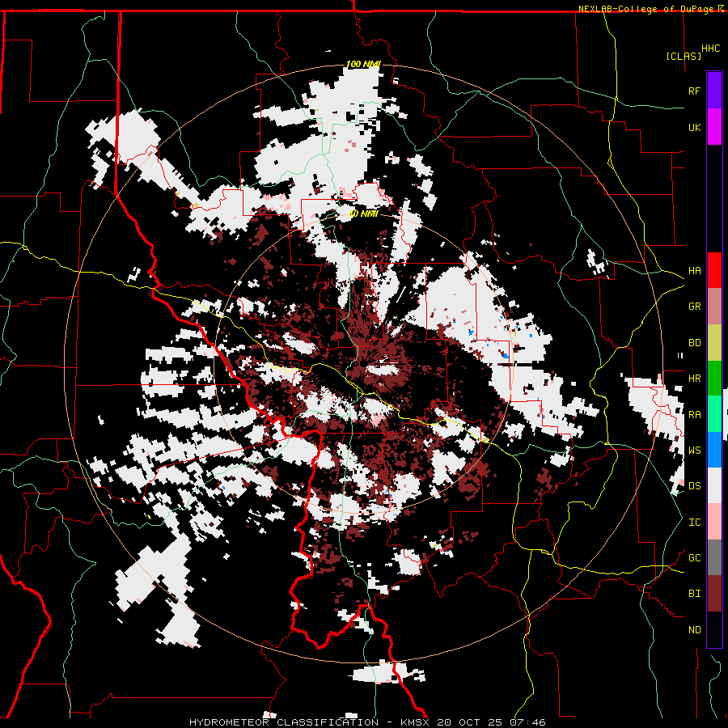Click the WS legend label
This screenshot has height=728, width=728.
tap(695, 450)
